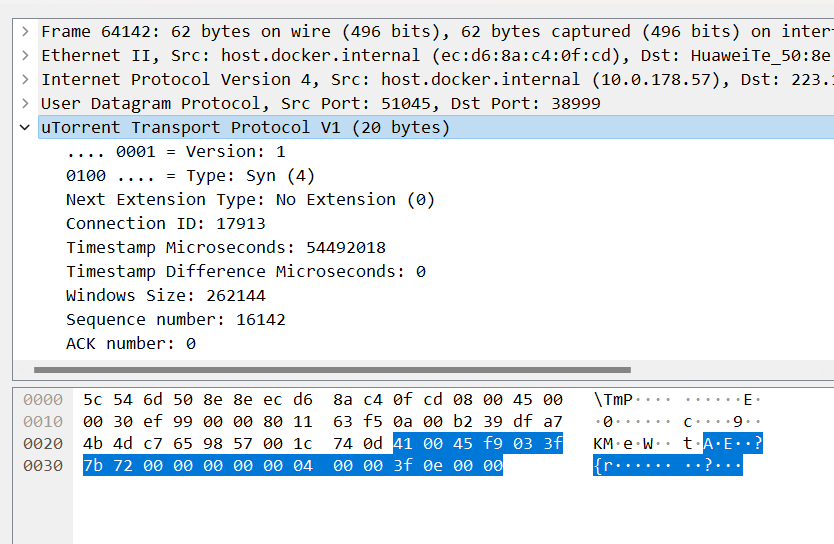Select the Ethernet II Src host.docker.internal line
The height and width of the screenshot is (544, 834).
pos(436,55)
